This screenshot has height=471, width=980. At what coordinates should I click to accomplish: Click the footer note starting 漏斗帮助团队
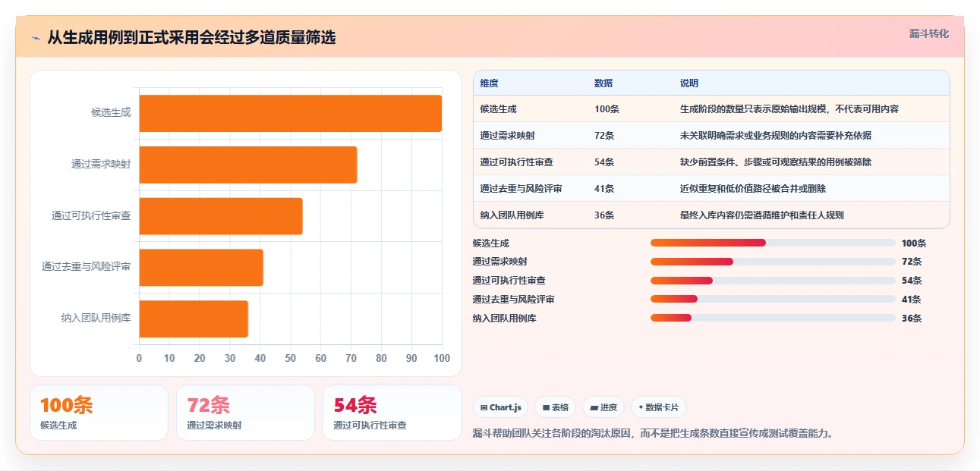(x=653, y=434)
